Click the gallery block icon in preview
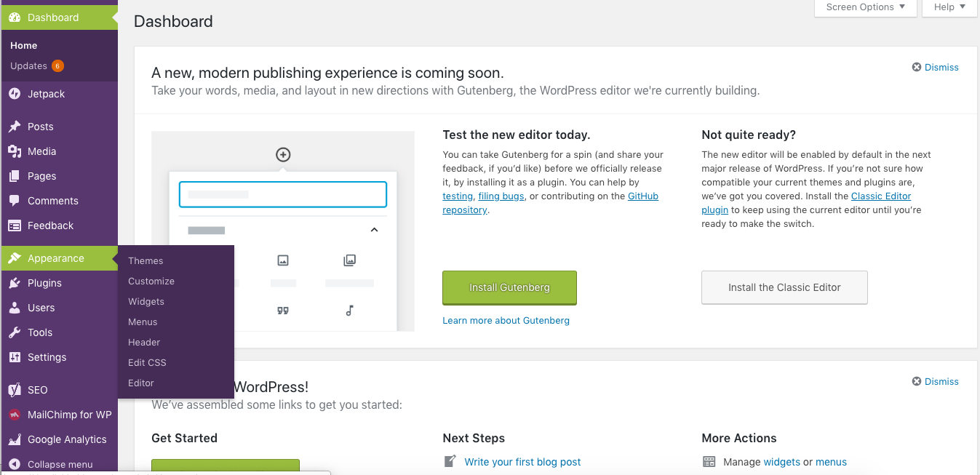980x475 pixels. (x=349, y=260)
